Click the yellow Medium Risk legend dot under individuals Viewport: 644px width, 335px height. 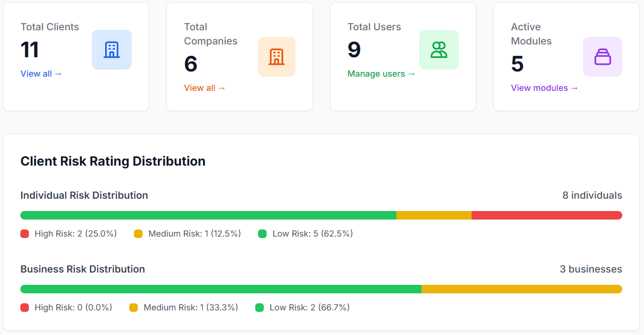(138, 233)
